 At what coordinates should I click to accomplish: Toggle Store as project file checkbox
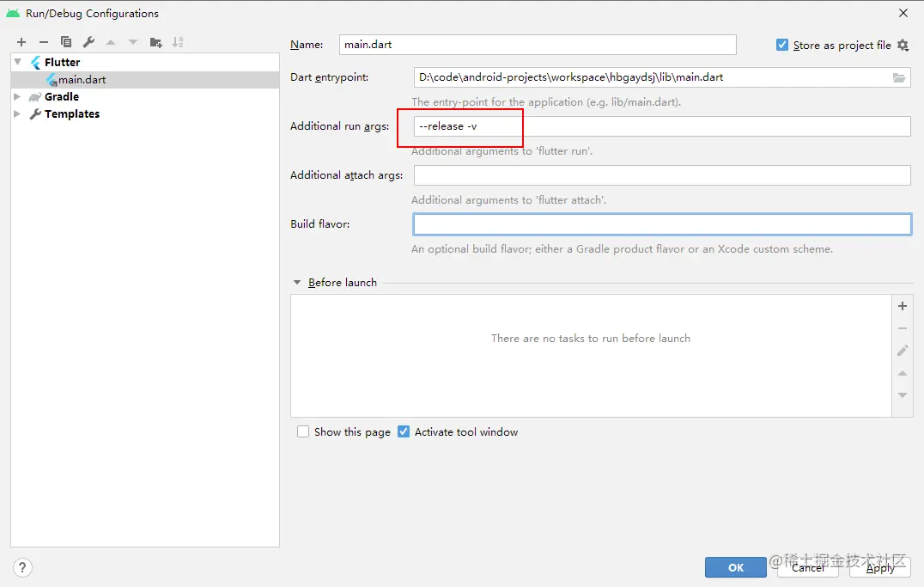click(x=782, y=45)
